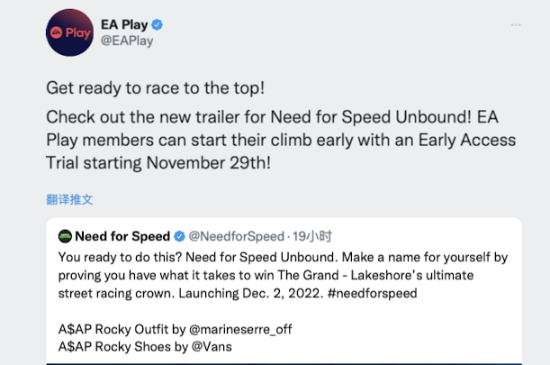Click the Need for Speed small avatar
This screenshot has width=550, height=365.
point(65,236)
